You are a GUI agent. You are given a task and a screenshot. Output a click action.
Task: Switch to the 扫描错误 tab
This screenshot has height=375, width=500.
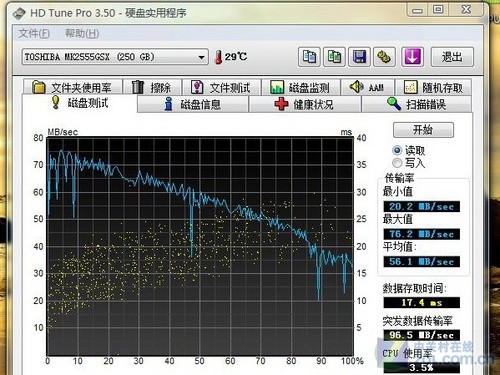(x=417, y=104)
